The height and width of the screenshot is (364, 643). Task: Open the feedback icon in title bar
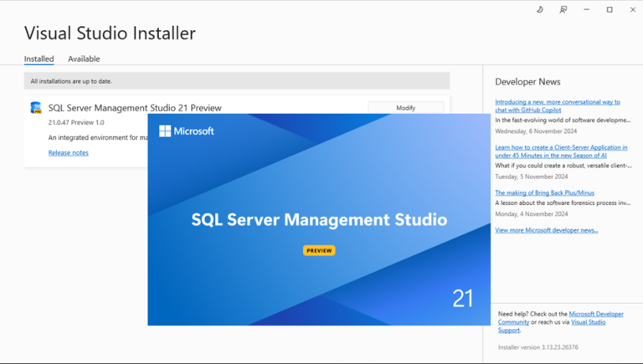coord(563,10)
